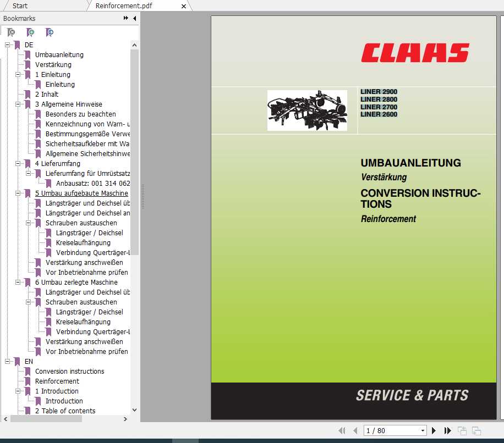Open the page number dropdown
This screenshot has height=443, width=504.
[x=423, y=430]
